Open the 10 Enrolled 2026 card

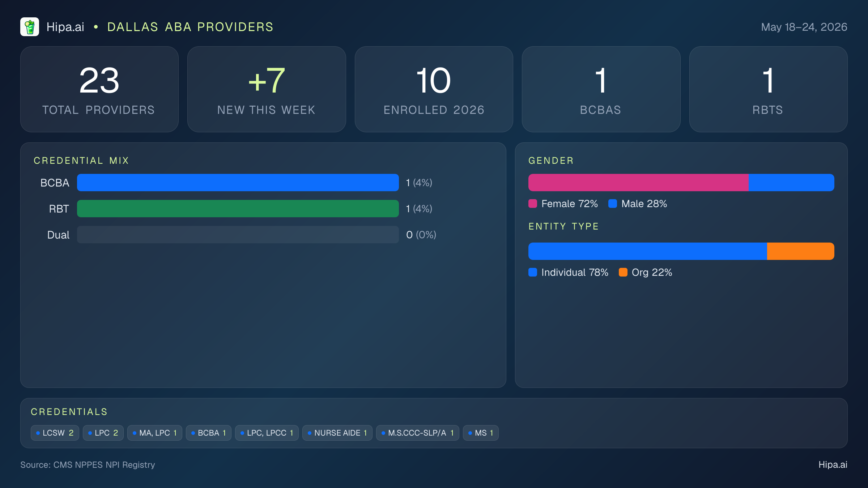434,89
